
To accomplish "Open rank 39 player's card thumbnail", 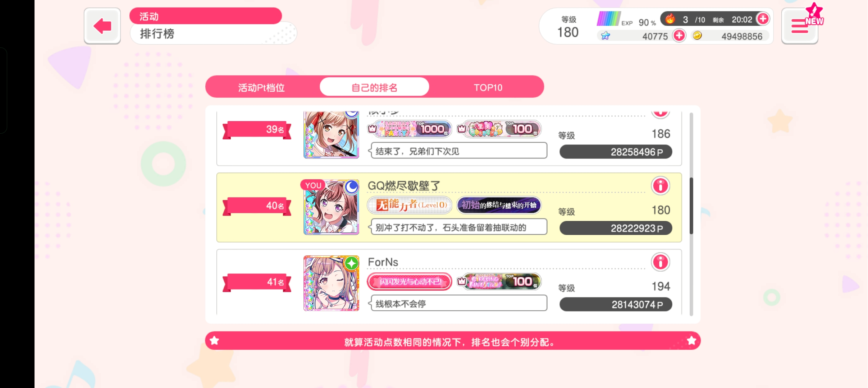I will coord(331,135).
